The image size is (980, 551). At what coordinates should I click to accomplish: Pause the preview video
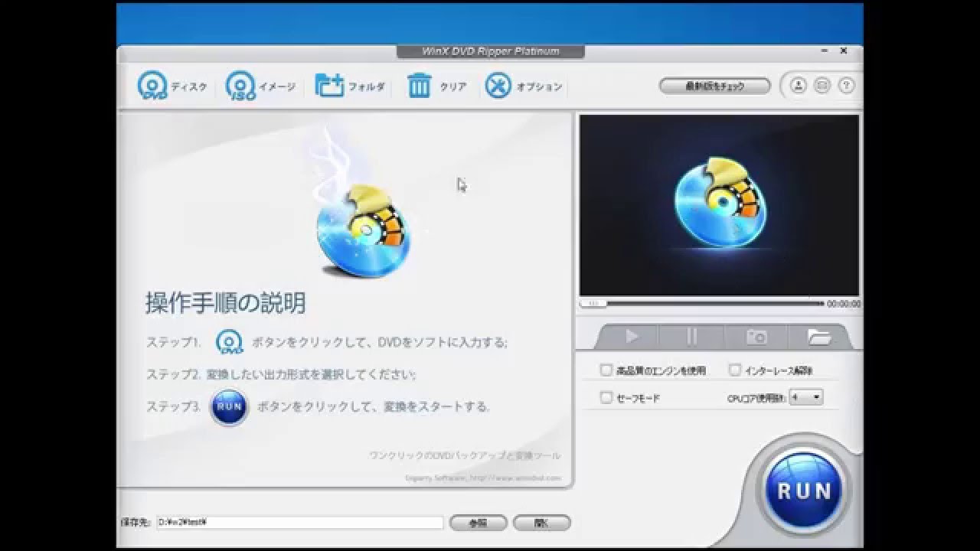pyautogui.click(x=692, y=337)
